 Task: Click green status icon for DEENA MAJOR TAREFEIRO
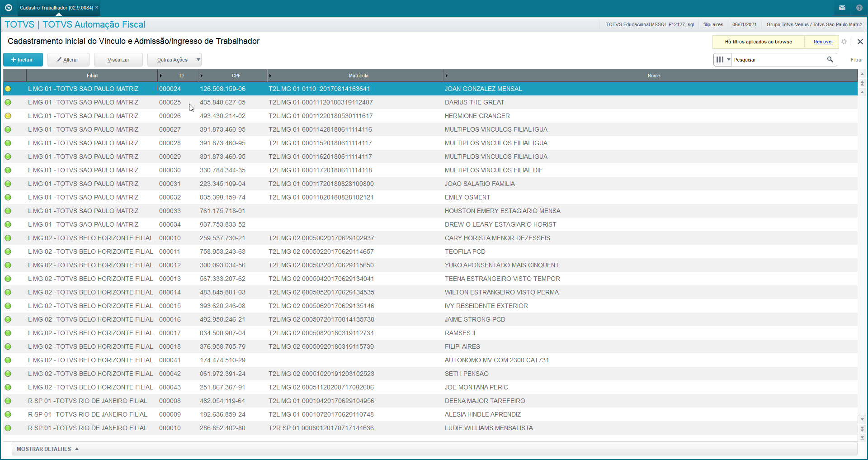(x=8, y=401)
